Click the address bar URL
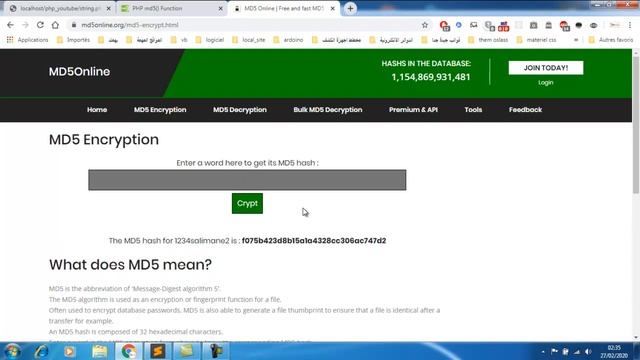The image size is (640, 360). pyautogui.click(x=130, y=25)
